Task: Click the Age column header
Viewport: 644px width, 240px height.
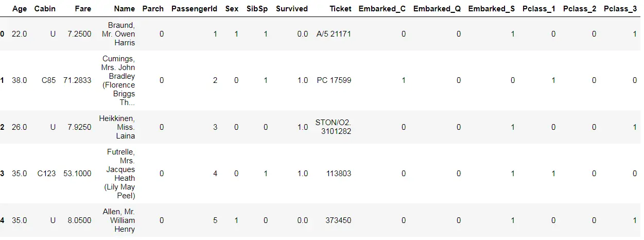Action: tap(19, 9)
